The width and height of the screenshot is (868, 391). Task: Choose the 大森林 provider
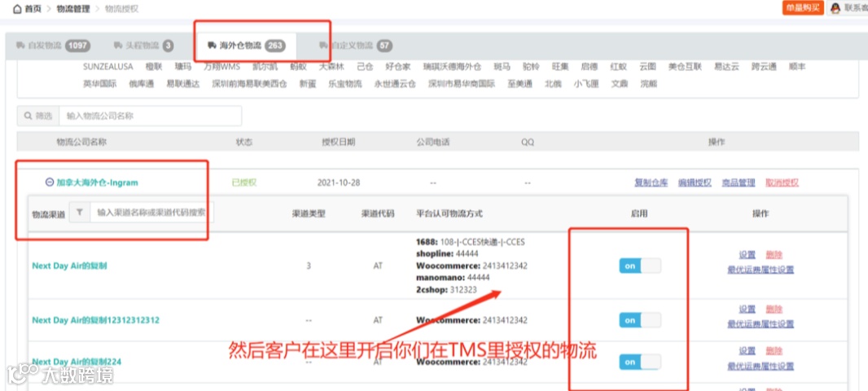coord(331,67)
